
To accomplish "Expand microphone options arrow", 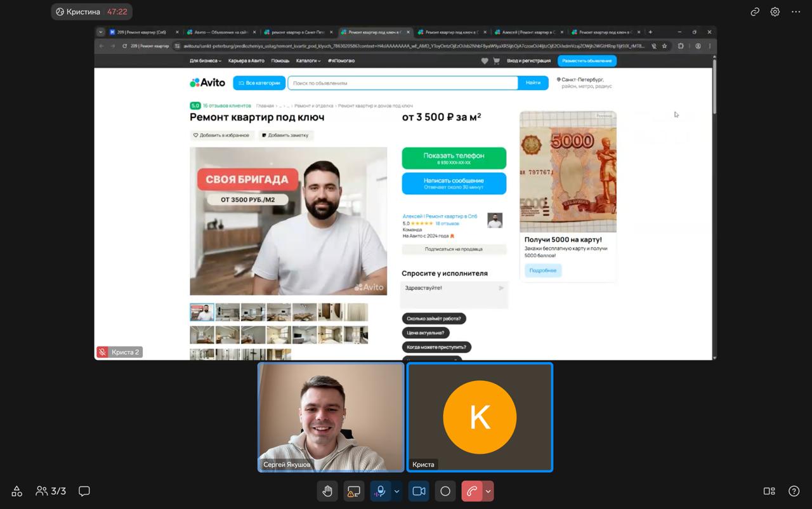I will coord(396,491).
